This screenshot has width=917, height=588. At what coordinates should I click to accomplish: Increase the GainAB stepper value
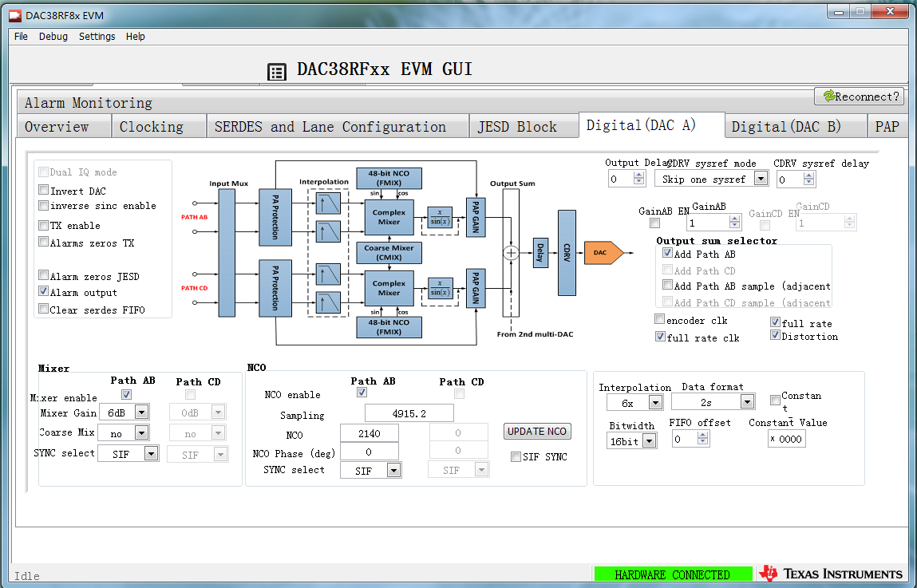[x=735, y=219]
